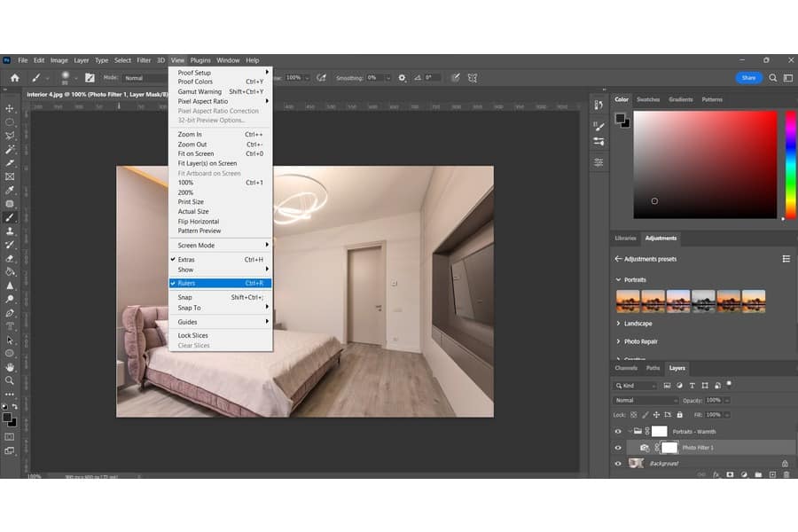Open adjustments presets list view icon
Image resolution: width=798 pixels, height=532 pixels.
[x=786, y=259]
